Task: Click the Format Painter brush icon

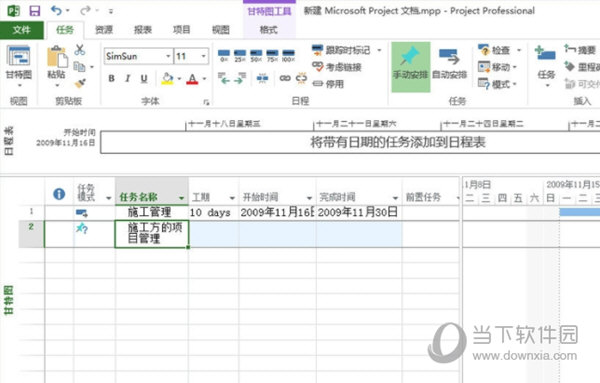Action: tap(80, 83)
